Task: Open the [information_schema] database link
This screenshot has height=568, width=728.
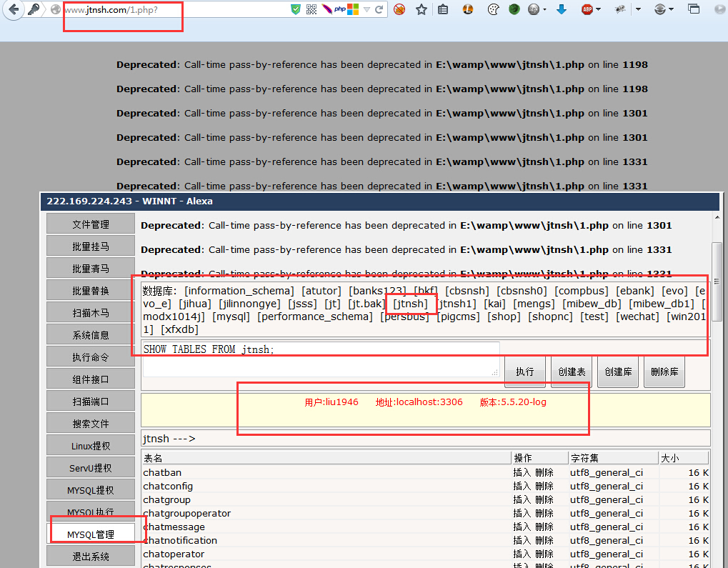Action: coord(239,291)
